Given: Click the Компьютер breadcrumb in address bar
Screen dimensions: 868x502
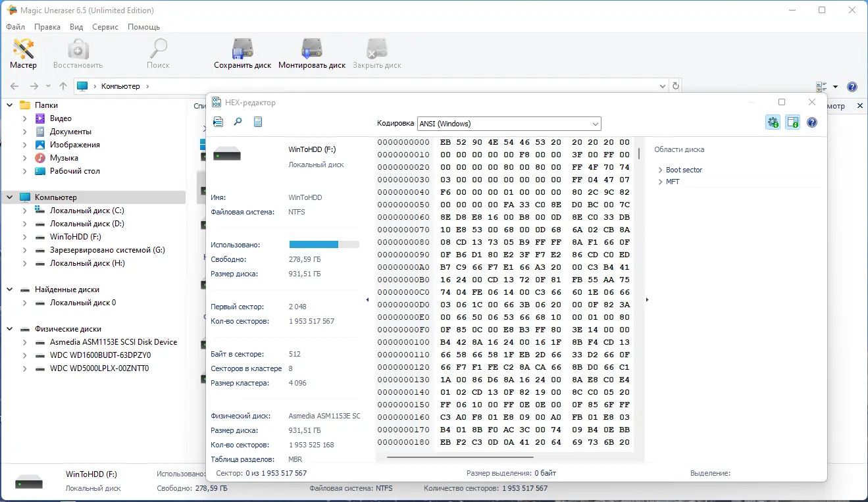Looking at the screenshot, I should click(x=120, y=86).
